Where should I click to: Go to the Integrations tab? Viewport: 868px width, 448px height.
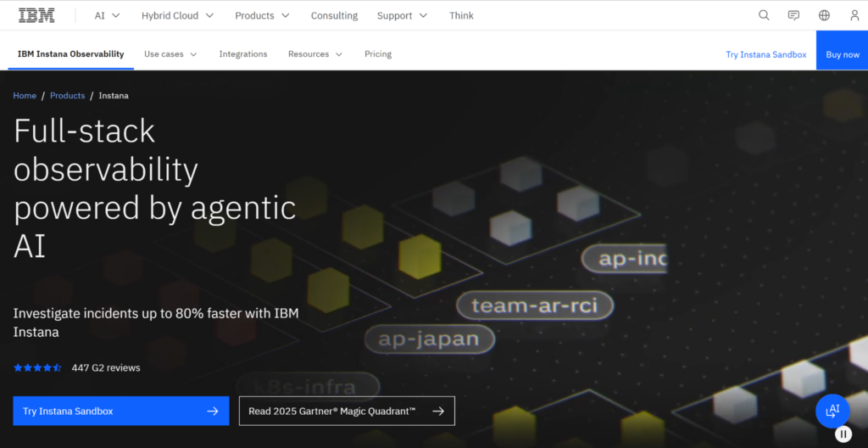243,54
